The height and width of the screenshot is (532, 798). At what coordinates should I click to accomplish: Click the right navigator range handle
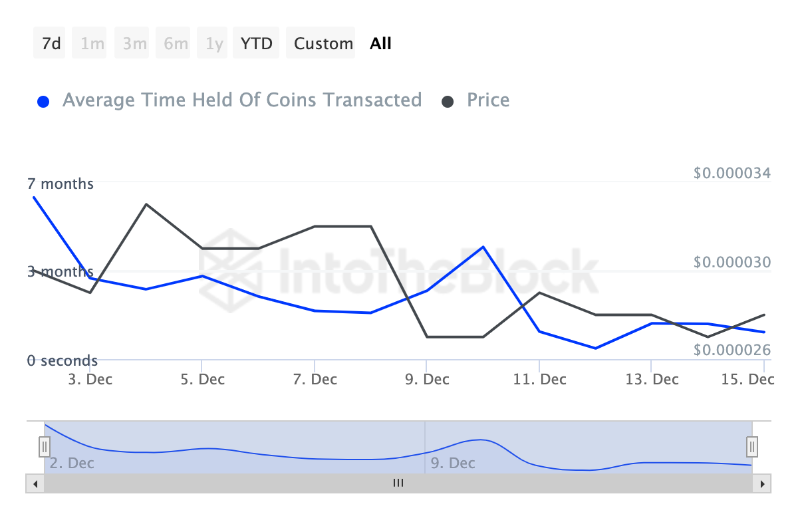click(x=752, y=446)
